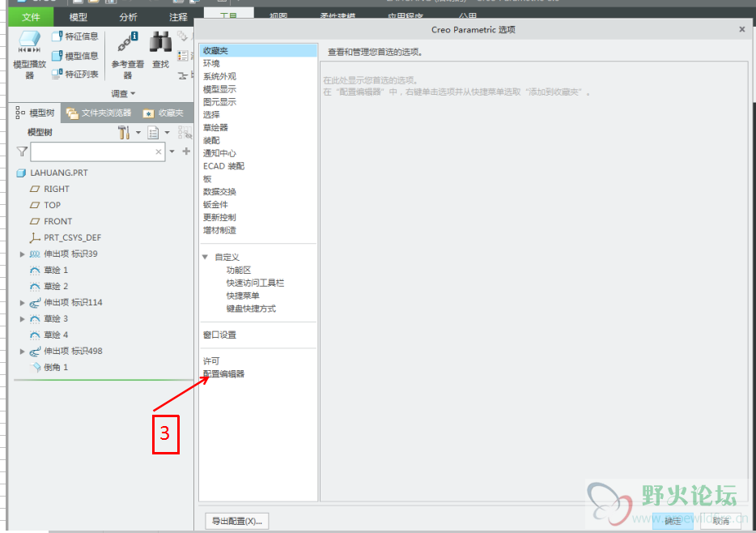Screen dimensions: 756x533
Task: Click 导出配置(X)... button
Action: point(236,521)
